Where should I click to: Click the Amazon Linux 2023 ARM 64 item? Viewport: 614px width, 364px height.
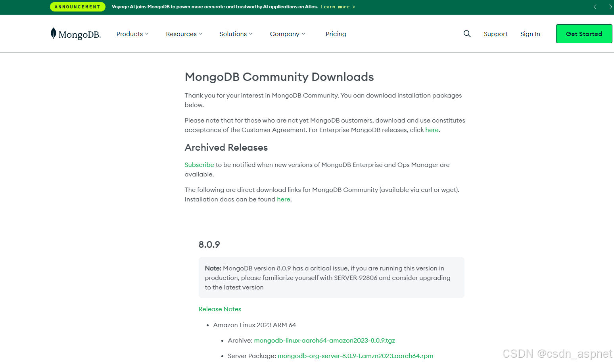point(254,325)
